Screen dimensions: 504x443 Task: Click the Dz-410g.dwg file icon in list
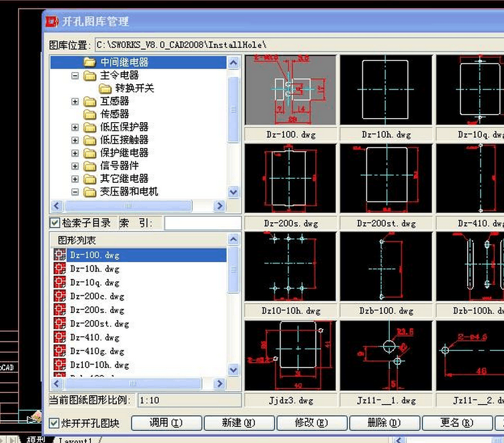tap(60, 351)
